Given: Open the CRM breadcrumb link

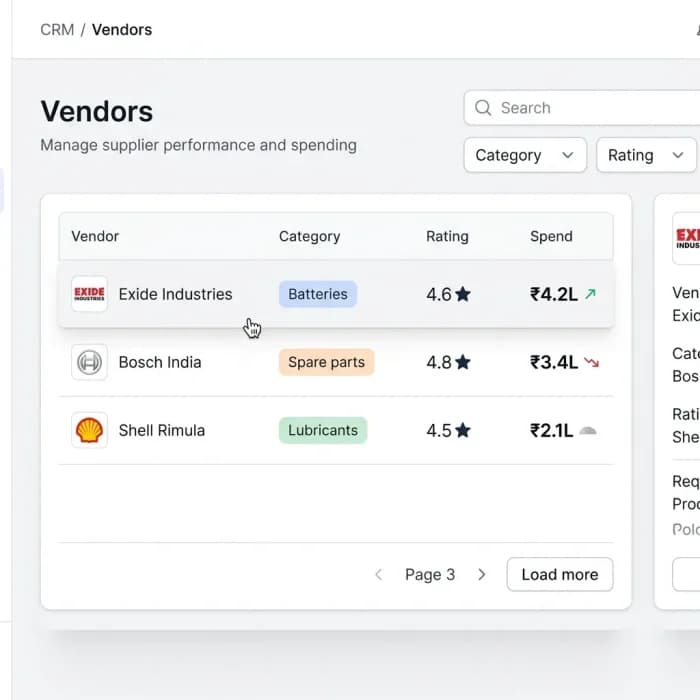Looking at the screenshot, I should click(57, 30).
